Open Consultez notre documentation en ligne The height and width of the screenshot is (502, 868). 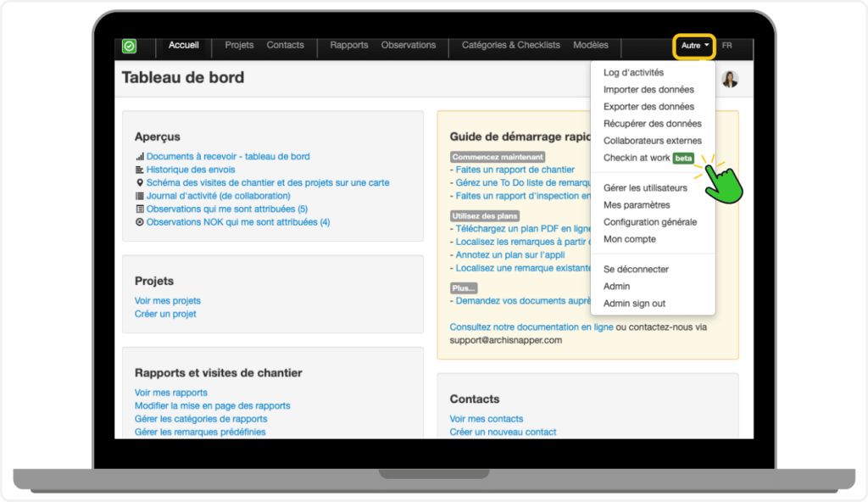tap(531, 327)
